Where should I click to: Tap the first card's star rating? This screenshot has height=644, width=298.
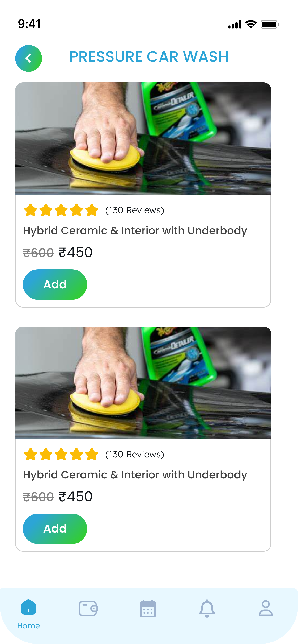(61, 210)
